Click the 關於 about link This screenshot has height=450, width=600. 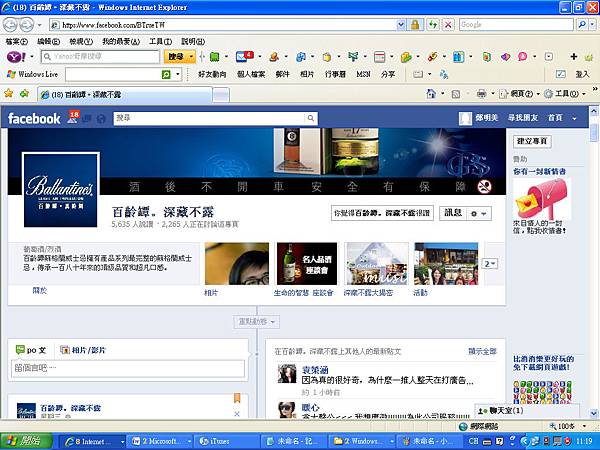[x=40, y=290]
